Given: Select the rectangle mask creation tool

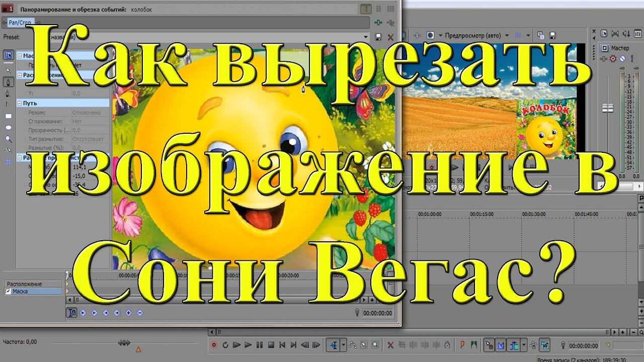Looking at the screenshot, I should tap(9, 116).
